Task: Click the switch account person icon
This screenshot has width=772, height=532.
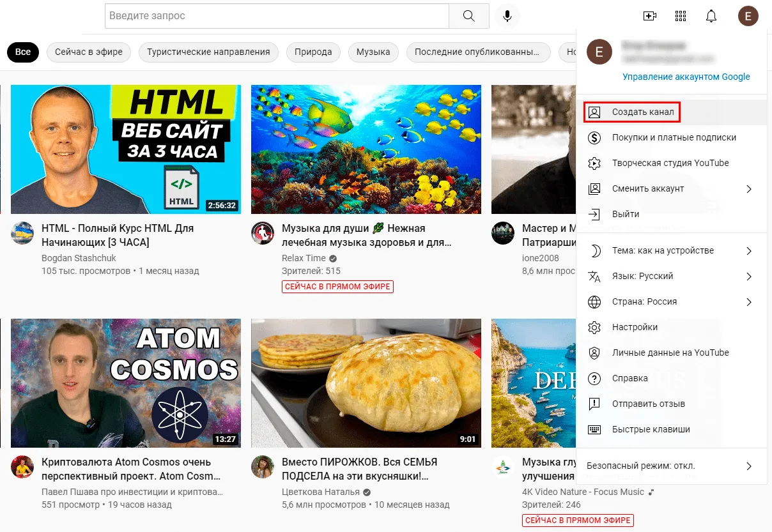Action: [x=594, y=188]
